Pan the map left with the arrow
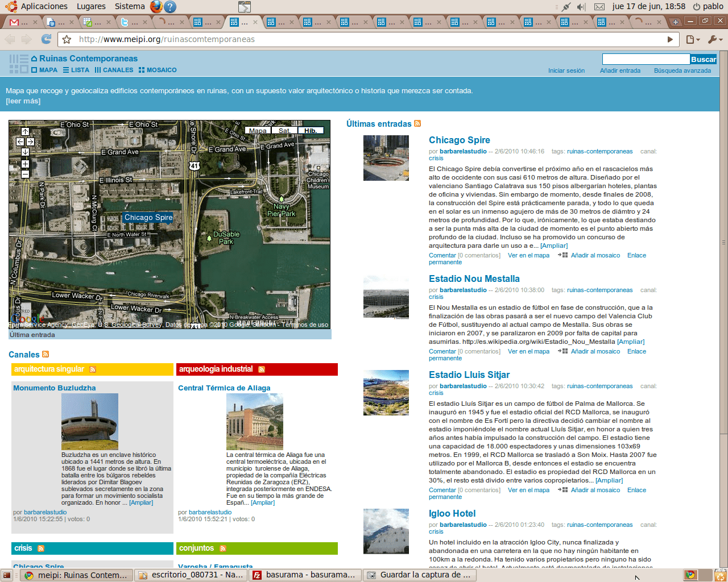 [x=20, y=142]
